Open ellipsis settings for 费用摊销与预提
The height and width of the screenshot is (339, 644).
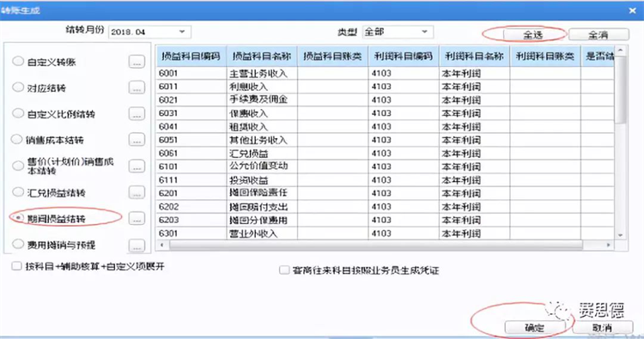click(137, 245)
